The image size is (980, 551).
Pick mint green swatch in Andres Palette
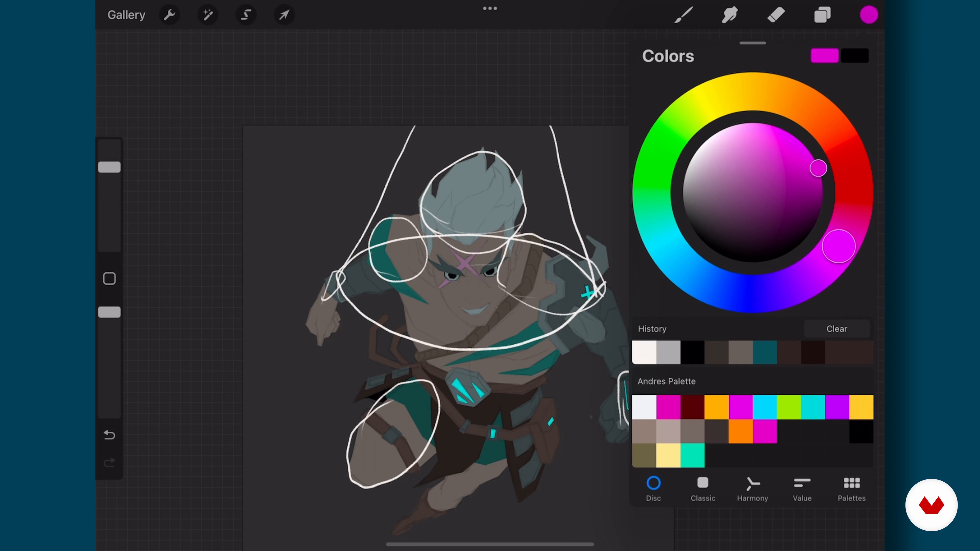click(x=692, y=456)
